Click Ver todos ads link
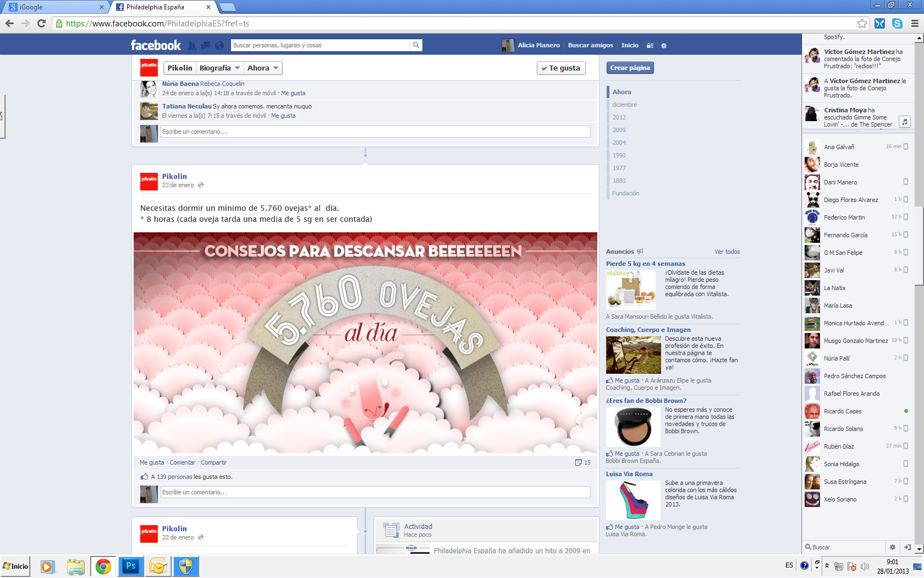924x578 pixels. 727,252
